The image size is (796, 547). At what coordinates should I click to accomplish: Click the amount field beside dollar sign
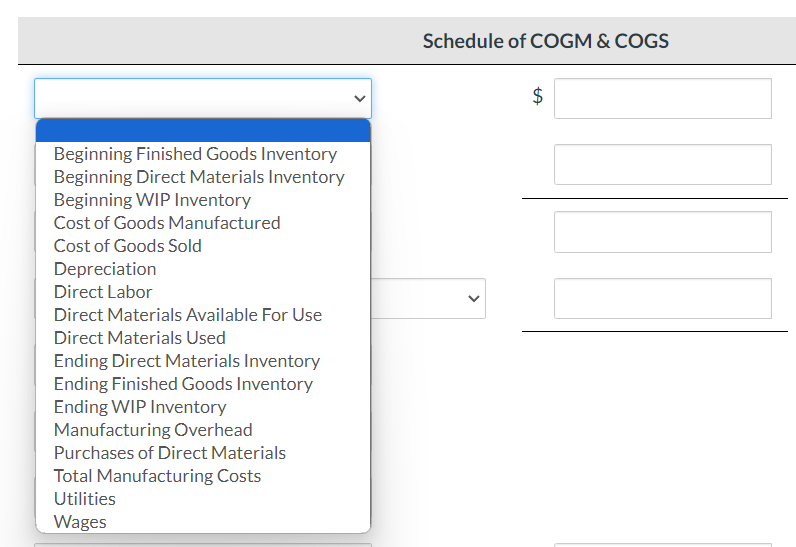[x=662, y=99]
